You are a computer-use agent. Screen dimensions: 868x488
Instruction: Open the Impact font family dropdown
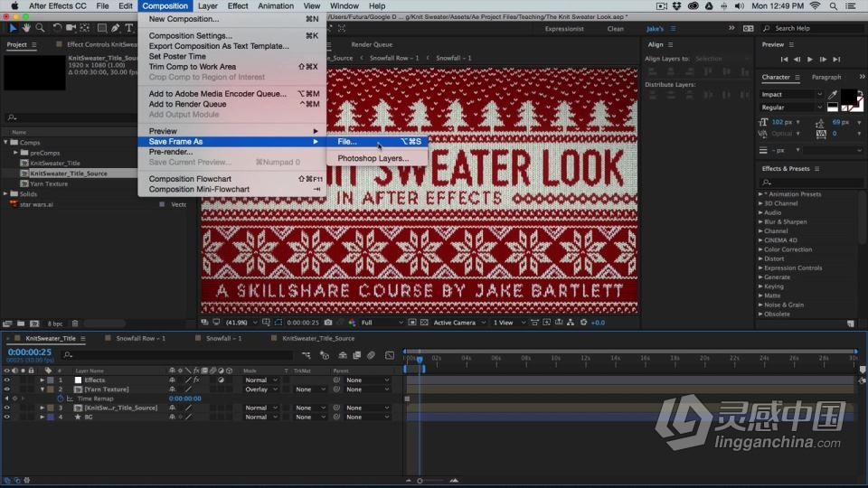(792, 95)
